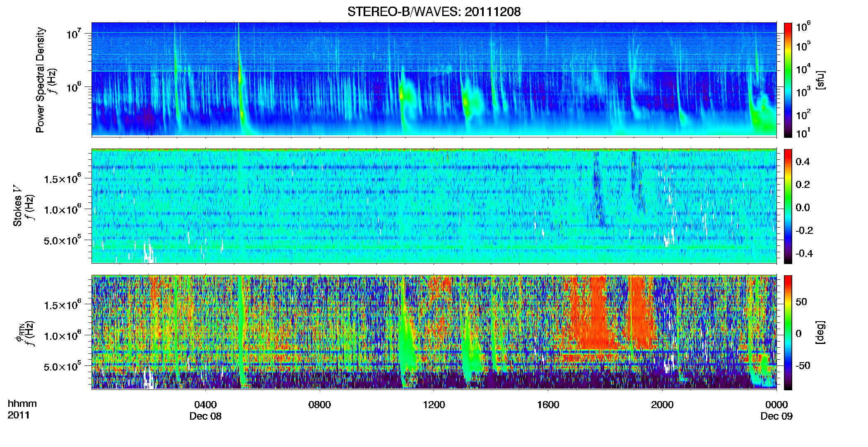Click the 0.4 value on Stokes color bar
The image size is (868, 447).
(803, 162)
